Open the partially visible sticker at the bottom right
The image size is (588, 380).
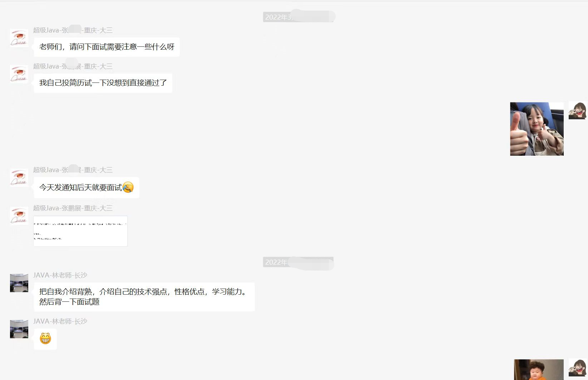(x=539, y=370)
